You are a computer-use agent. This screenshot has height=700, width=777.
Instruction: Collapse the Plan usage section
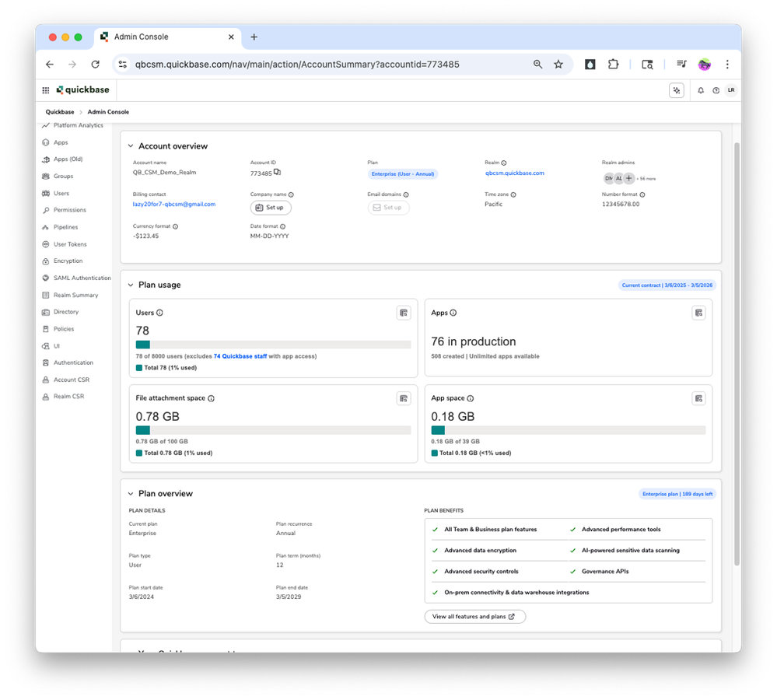click(x=131, y=285)
